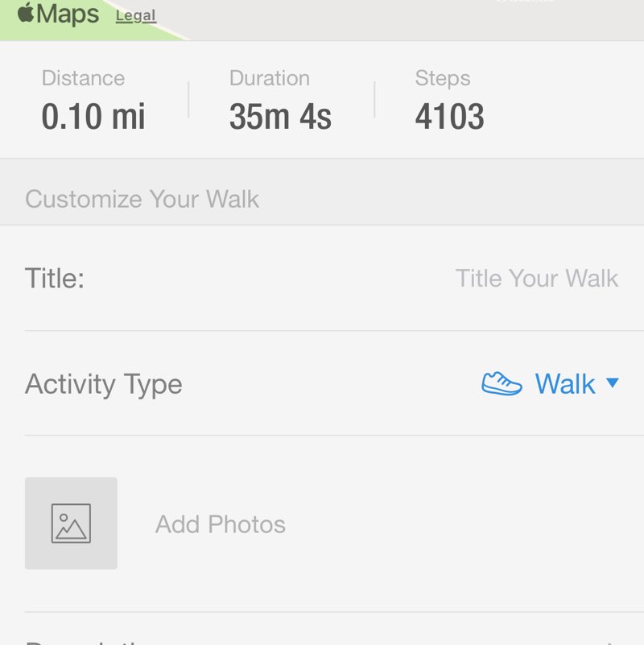
Task: Expand the Activity Type dropdown arrow
Action: pyautogui.click(x=612, y=383)
